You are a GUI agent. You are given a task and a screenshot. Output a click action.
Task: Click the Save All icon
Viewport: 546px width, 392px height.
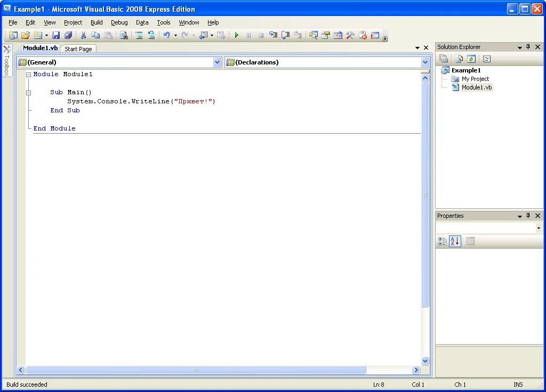(x=68, y=35)
